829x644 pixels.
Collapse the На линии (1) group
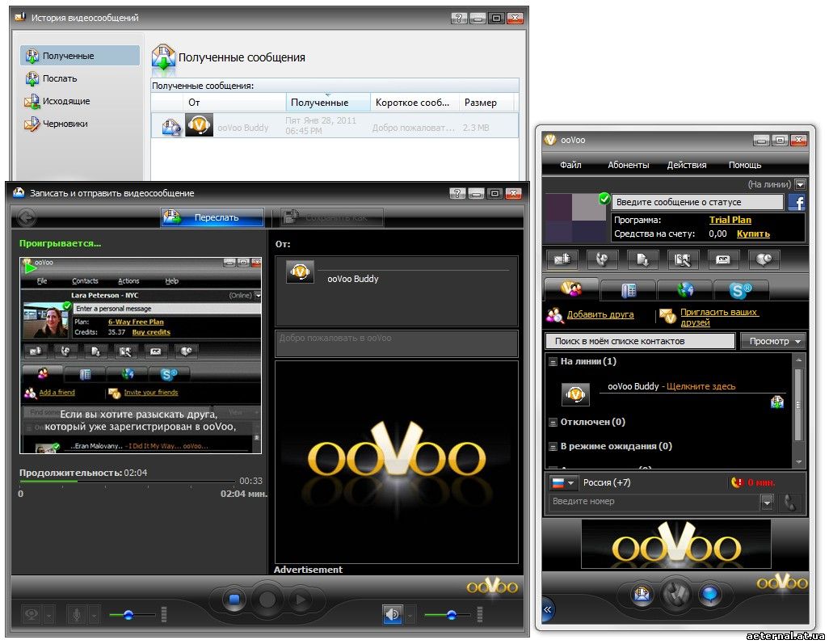click(553, 362)
